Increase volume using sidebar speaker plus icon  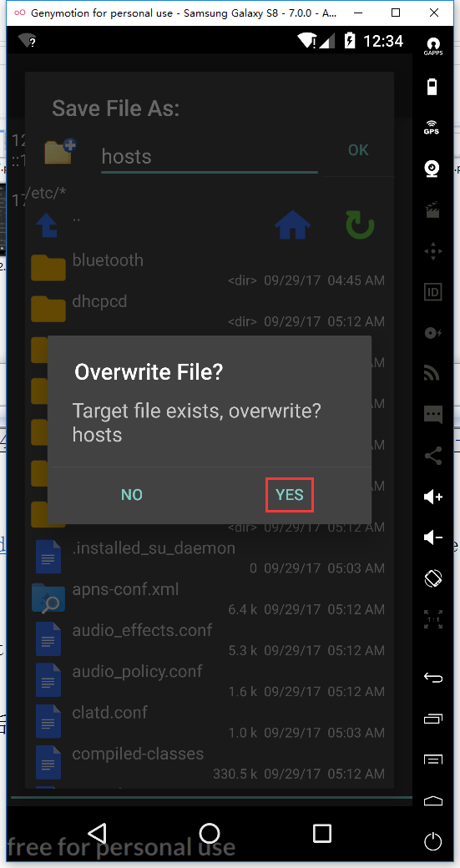tap(432, 497)
